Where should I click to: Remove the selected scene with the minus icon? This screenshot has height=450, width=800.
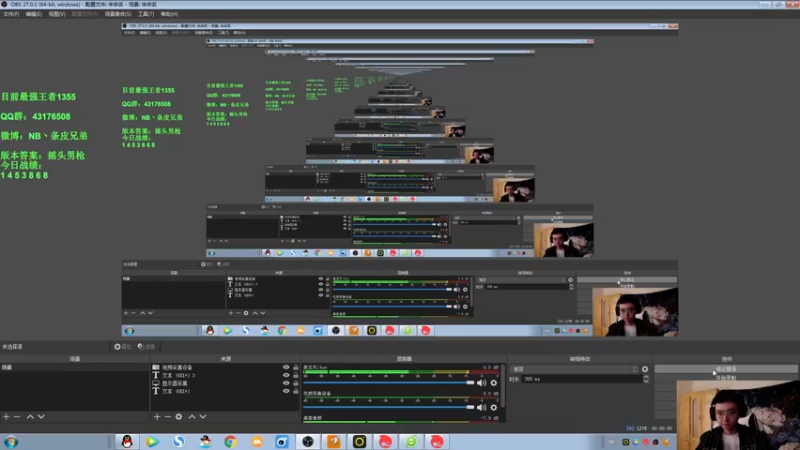[x=17, y=417]
